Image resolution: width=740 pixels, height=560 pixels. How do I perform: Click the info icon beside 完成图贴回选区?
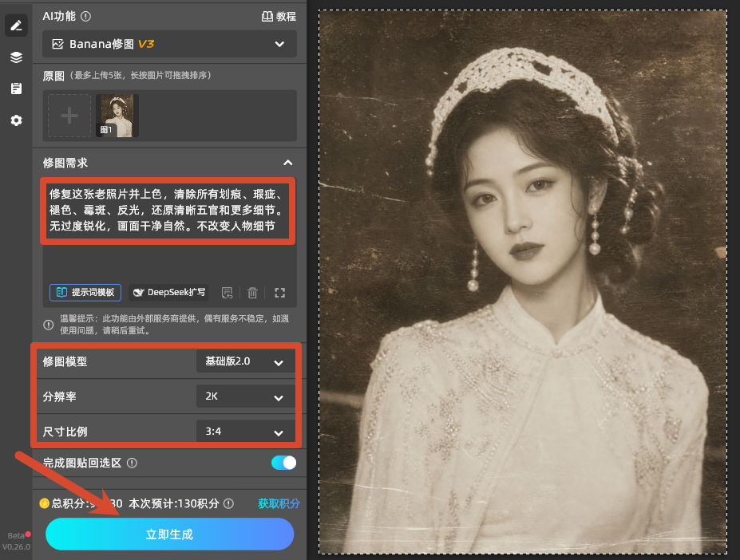click(133, 463)
